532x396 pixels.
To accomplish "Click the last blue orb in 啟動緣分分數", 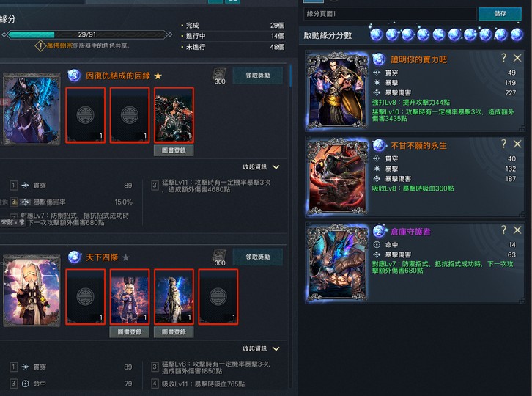I will pyautogui.click(x=517, y=34).
